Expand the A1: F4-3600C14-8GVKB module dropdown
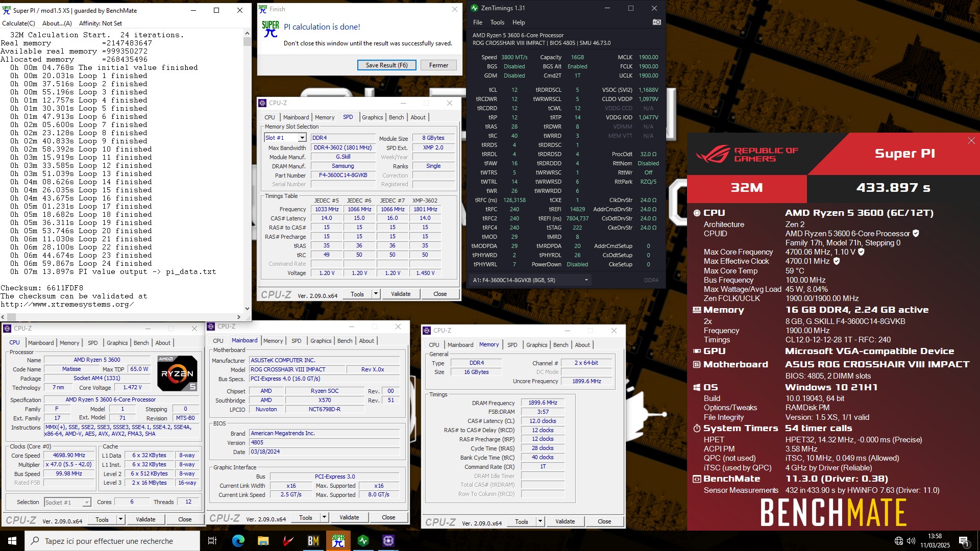This screenshot has height=551, width=980. [x=586, y=280]
